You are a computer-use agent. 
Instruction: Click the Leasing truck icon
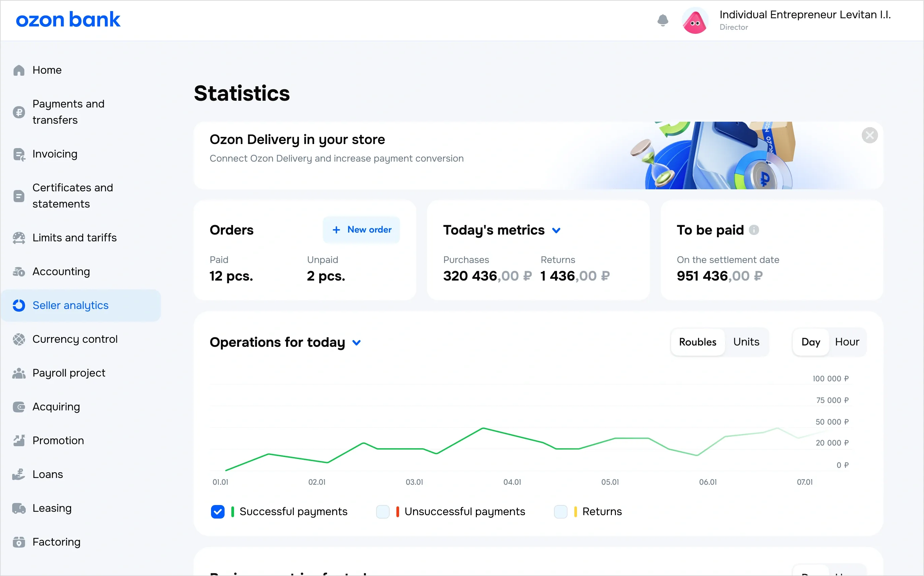(x=19, y=509)
